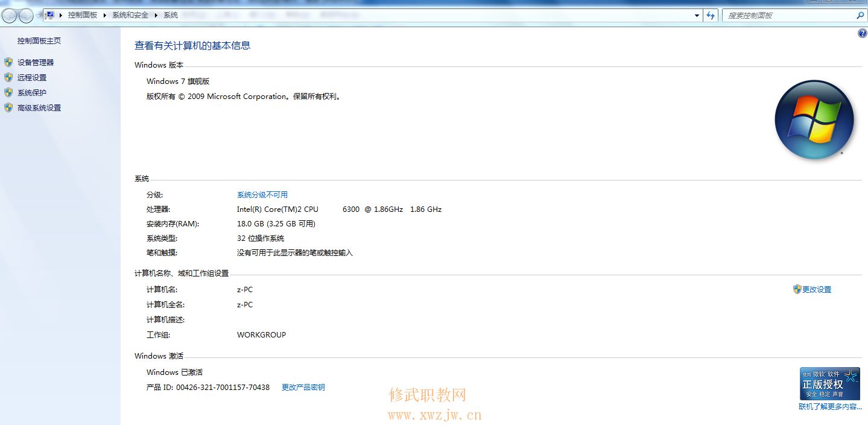Open 系统保护 from the sidebar
This screenshot has height=425, width=868.
(x=32, y=92)
